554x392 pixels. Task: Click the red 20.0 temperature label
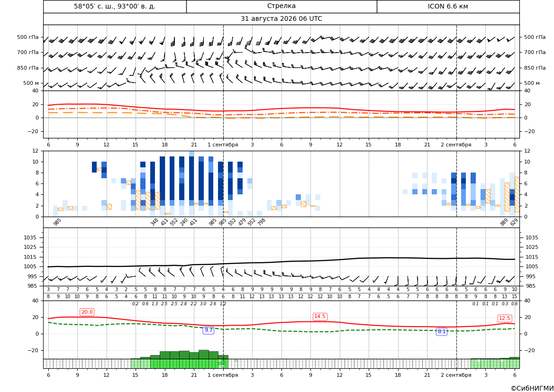click(x=87, y=312)
